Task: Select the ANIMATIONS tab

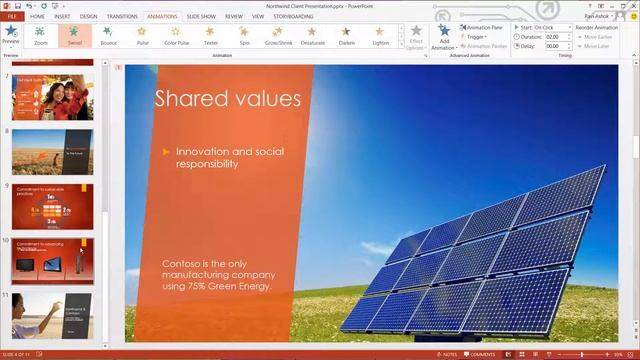Action: [x=162, y=16]
